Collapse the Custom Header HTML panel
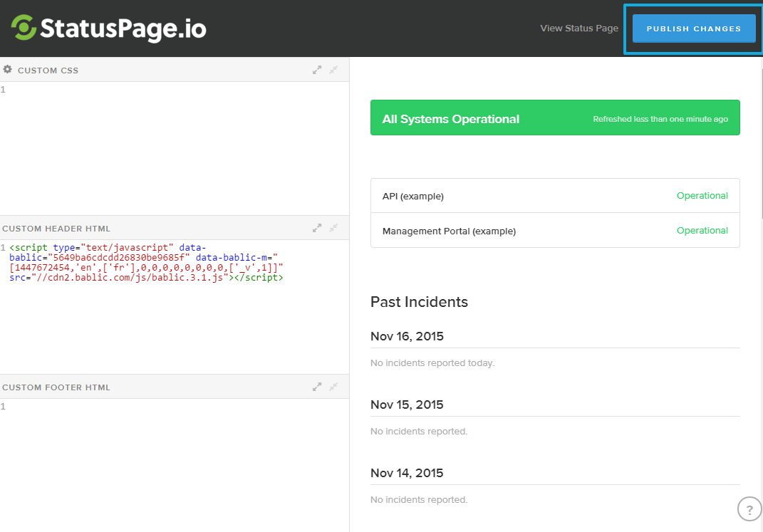The image size is (763, 532). [333, 229]
